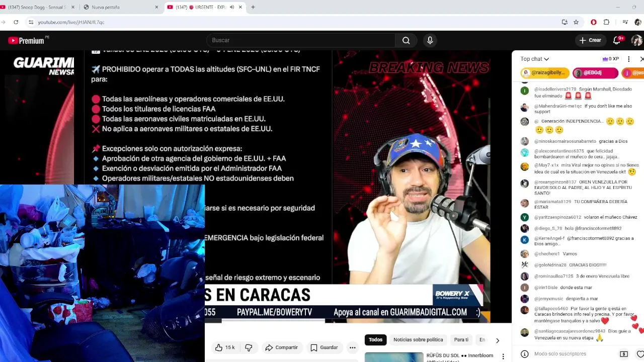Click @isadellerivera2178 username in chat

click(x=555, y=89)
